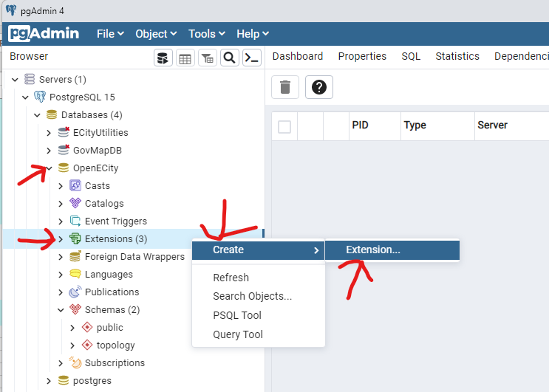Viewport: 549px width, 392px height.
Task: Click the PID column header
Action: (375, 126)
